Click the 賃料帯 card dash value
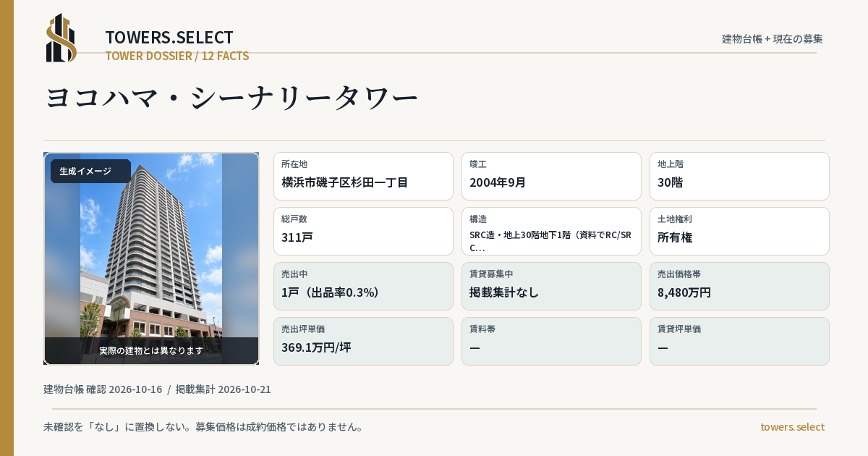This screenshot has height=456, width=868. click(475, 347)
